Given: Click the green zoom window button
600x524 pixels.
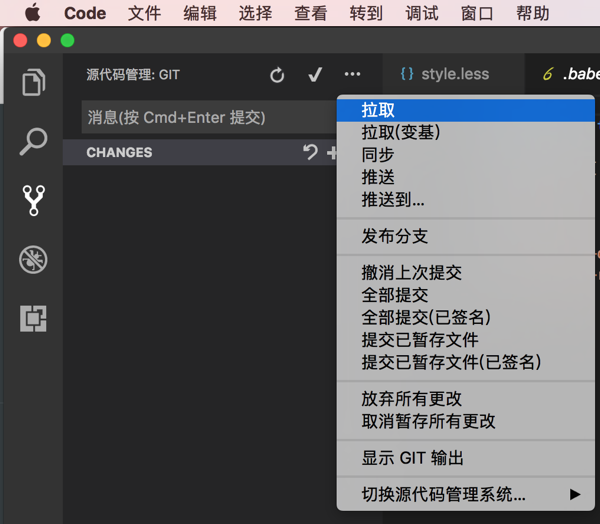Looking at the screenshot, I should (x=68, y=40).
